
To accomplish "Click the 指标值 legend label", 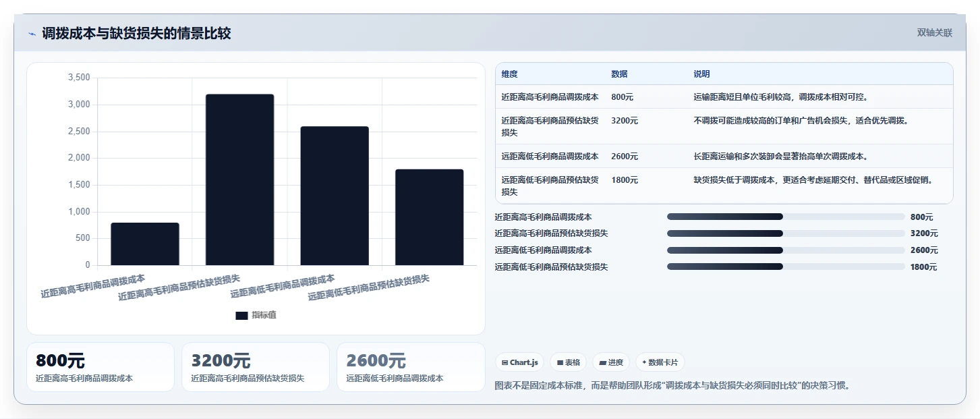I will 264,315.
